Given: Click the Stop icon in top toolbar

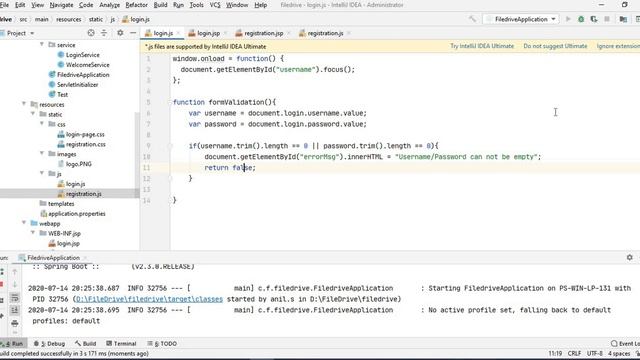Looking at the screenshot, I should [607, 19].
